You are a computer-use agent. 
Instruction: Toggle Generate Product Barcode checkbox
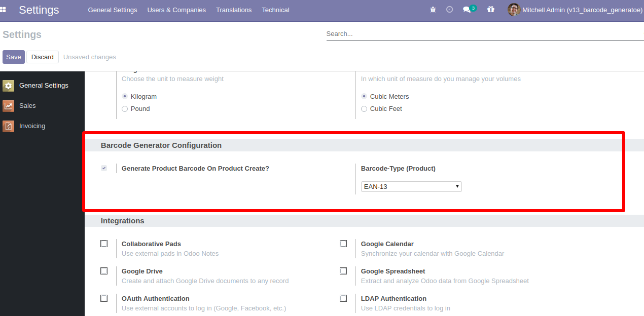[x=104, y=168]
